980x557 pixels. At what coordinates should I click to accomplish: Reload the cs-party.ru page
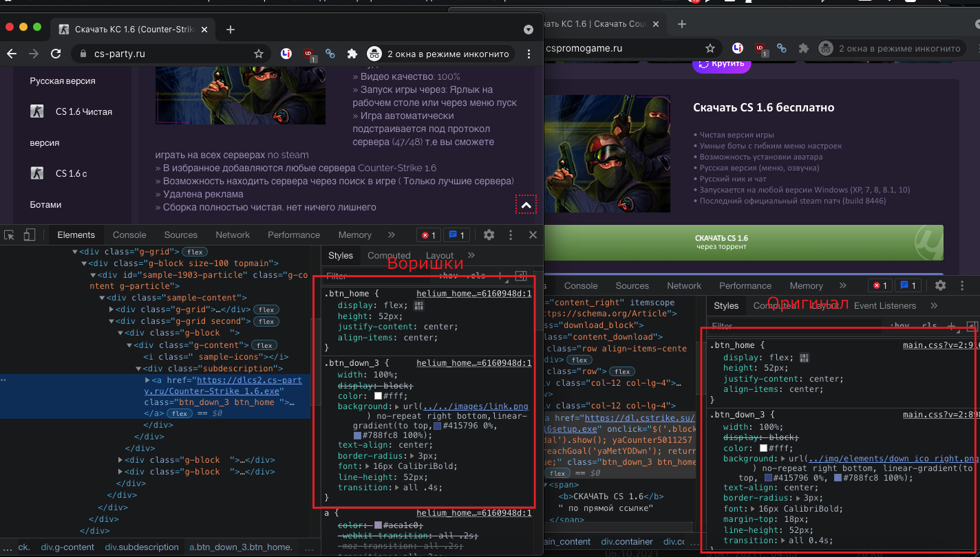tap(56, 54)
